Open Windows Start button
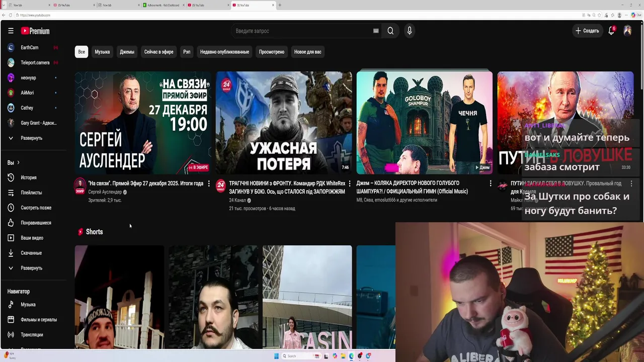This screenshot has height=362, width=644. point(276,356)
